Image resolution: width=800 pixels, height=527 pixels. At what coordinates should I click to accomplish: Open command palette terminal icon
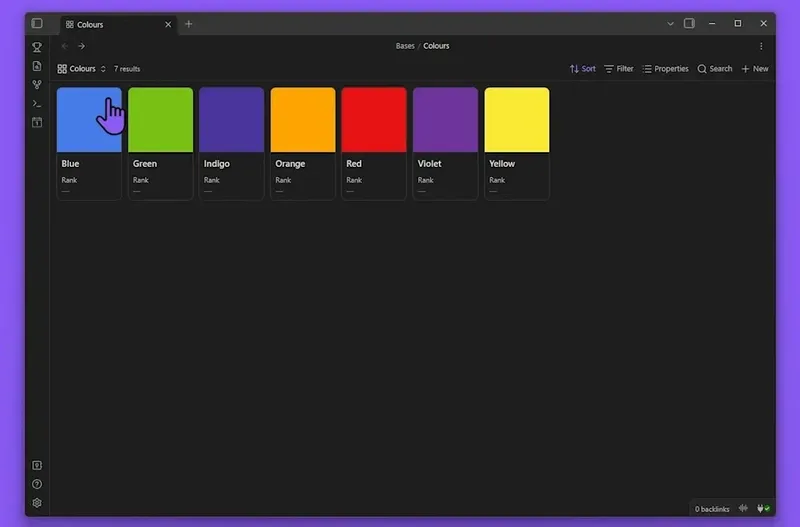[x=37, y=104]
